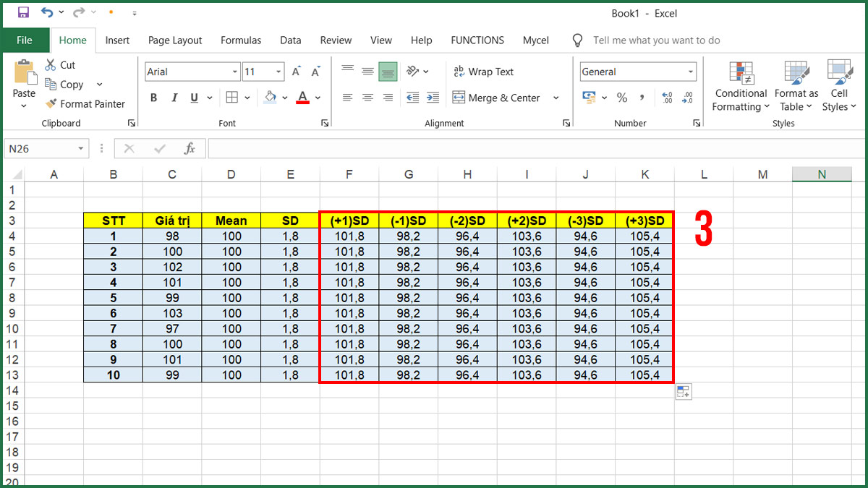This screenshot has height=488, width=868.
Task: Switch to the Formulas ribbon tab
Action: coord(241,40)
